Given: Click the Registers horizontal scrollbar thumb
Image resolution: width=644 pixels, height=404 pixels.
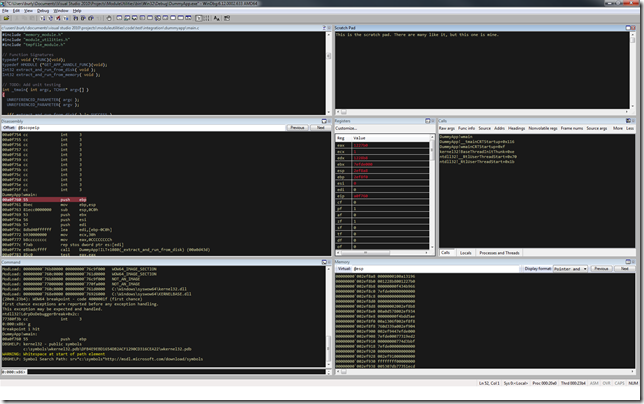Looking at the screenshot, I should pyautogui.click(x=366, y=252).
